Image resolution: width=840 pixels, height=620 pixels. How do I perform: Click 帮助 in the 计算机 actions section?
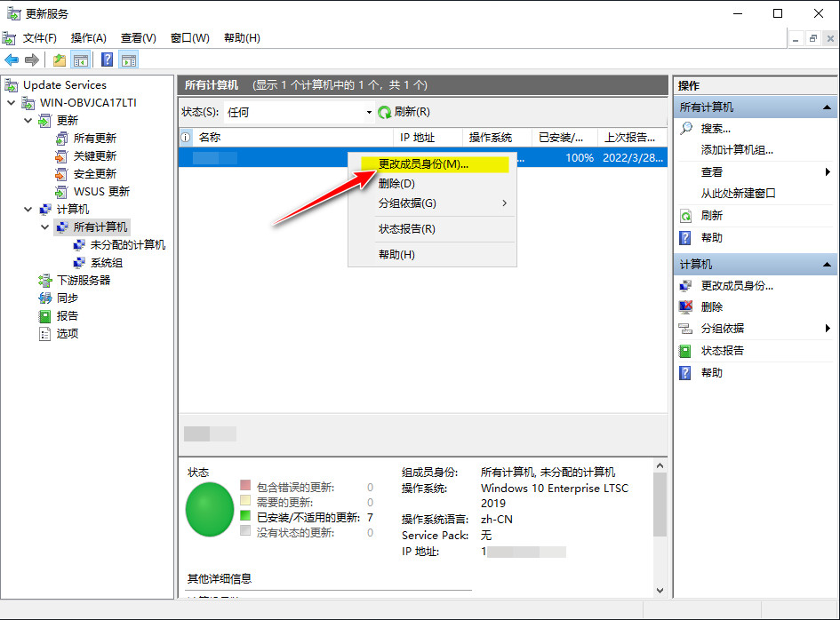(711, 373)
